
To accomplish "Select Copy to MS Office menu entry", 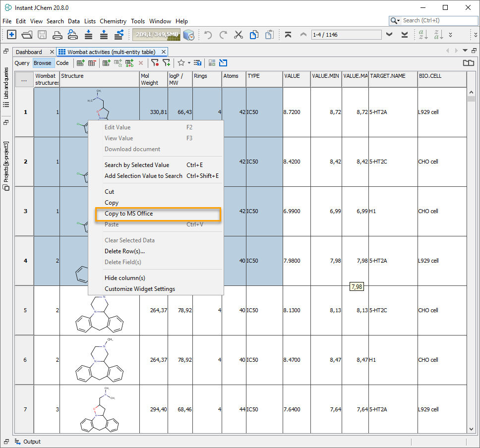I will click(x=129, y=214).
